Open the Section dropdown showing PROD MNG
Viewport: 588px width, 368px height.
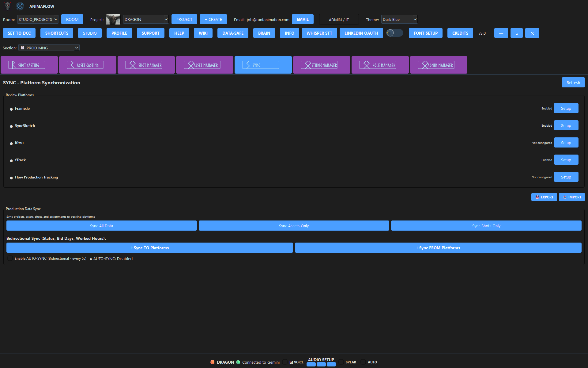pyautogui.click(x=48, y=48)
